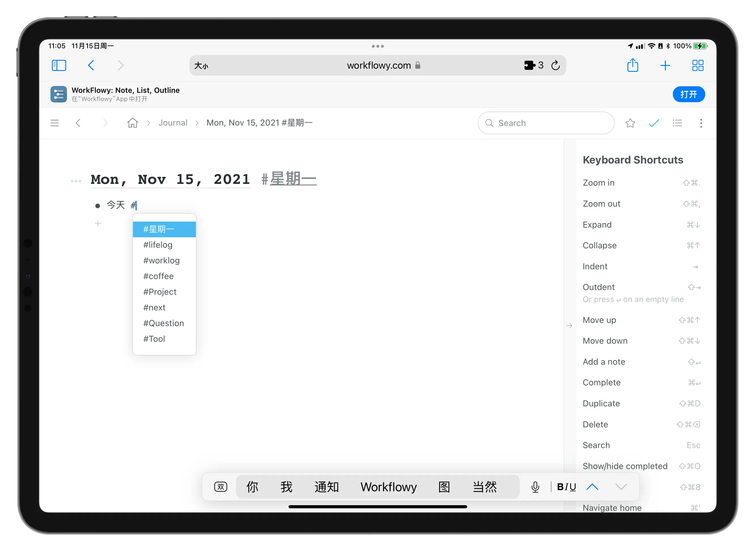Image resolution: width=756 pixels, height=552 pixels.
Task: Star this page with star icon
Action: (x=630, y=123)
